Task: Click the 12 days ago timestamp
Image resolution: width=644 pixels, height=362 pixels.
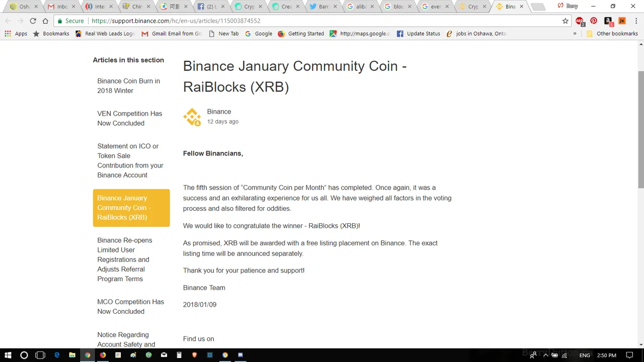Action: [223, 122]
